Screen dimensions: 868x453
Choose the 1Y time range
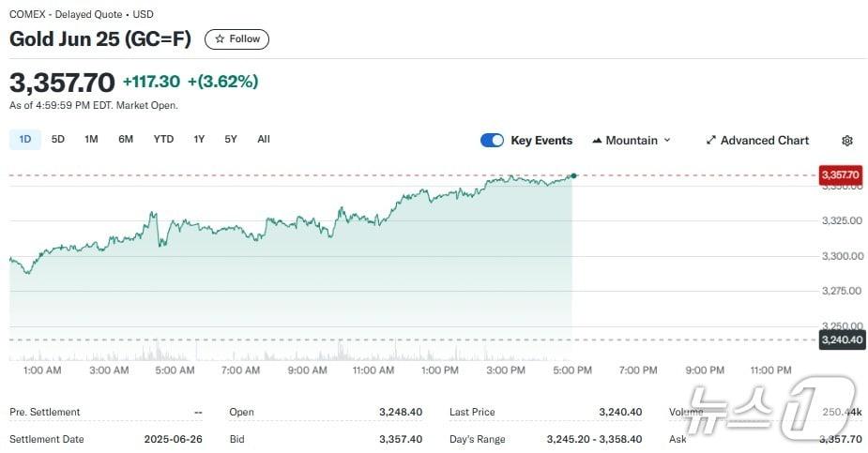coord(199,140)
